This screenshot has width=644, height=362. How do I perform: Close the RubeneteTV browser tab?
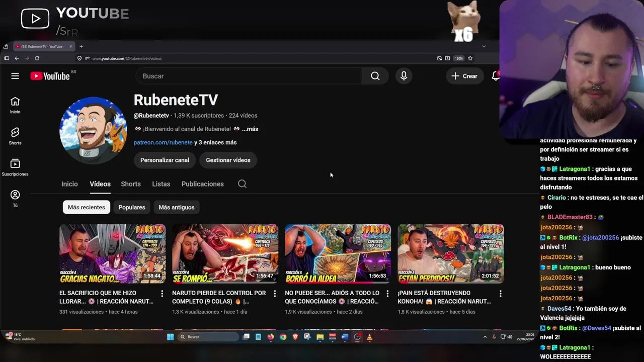click(x=71, y=46)
